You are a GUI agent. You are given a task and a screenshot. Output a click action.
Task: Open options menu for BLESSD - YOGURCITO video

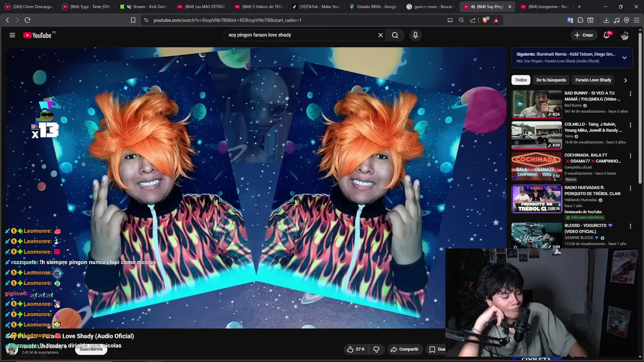[x=630, y=226]
